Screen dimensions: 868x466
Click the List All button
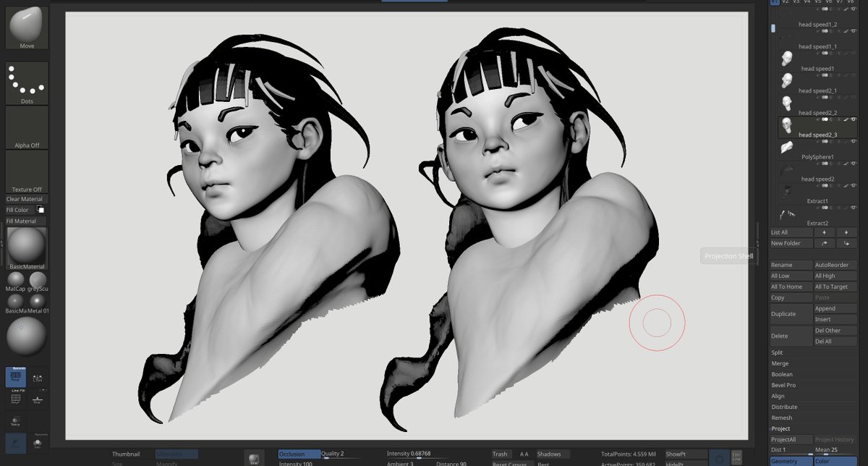(791, 232)
